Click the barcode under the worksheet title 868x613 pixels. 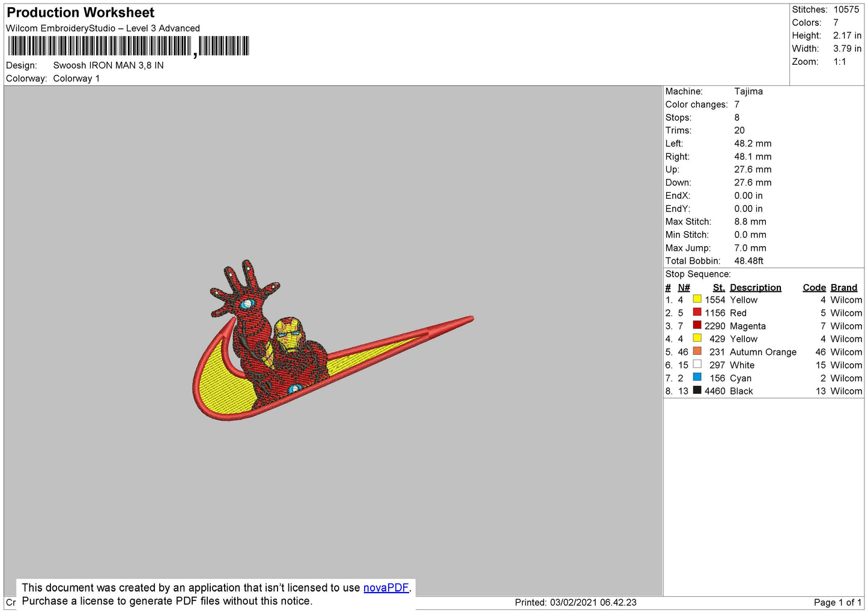(x=128, y=46)
